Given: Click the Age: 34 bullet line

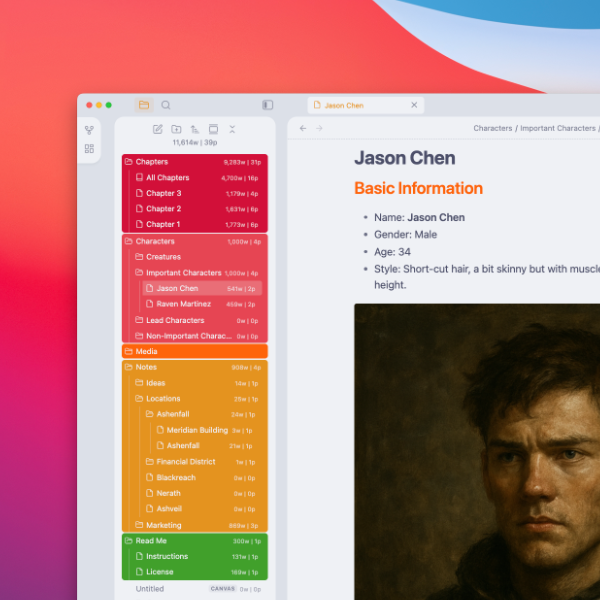Looking at the screenshot, I should coord(392,252).
